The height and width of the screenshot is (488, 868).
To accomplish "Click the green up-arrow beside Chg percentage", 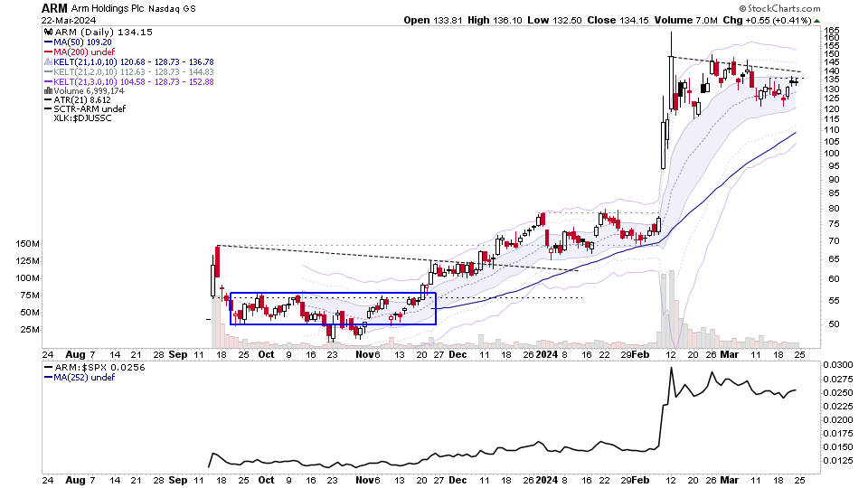I will coord(817,21).
